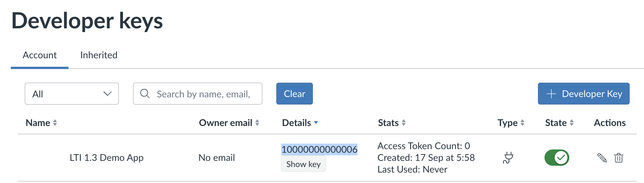Image resolution: width=644 pixels, height=183 pixels.
Task: Switch to the Account tab
Action: [x=40, y=55]
